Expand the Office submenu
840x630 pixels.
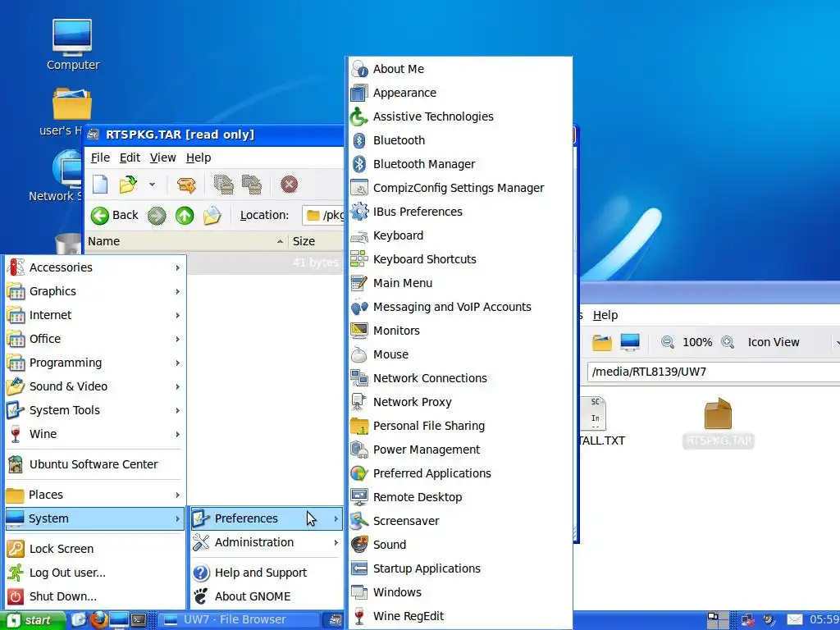pyautogui.click(x=95, y=339)
